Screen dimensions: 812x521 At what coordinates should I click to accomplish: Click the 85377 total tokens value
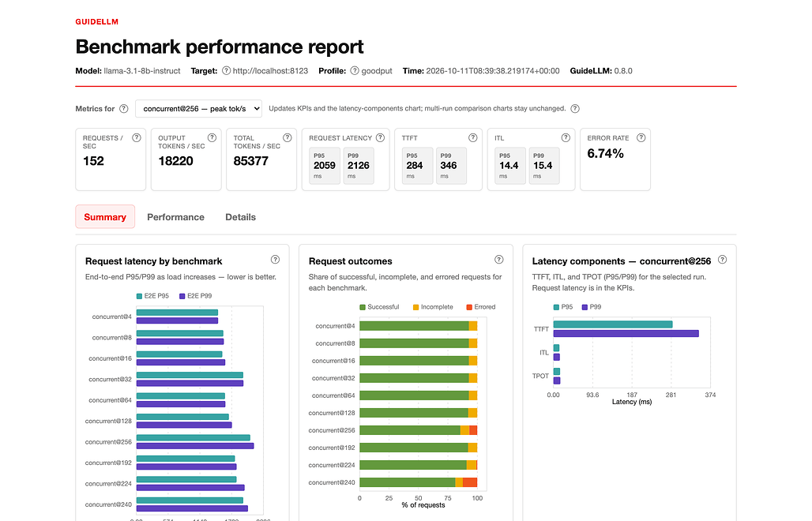coord(250,161)
